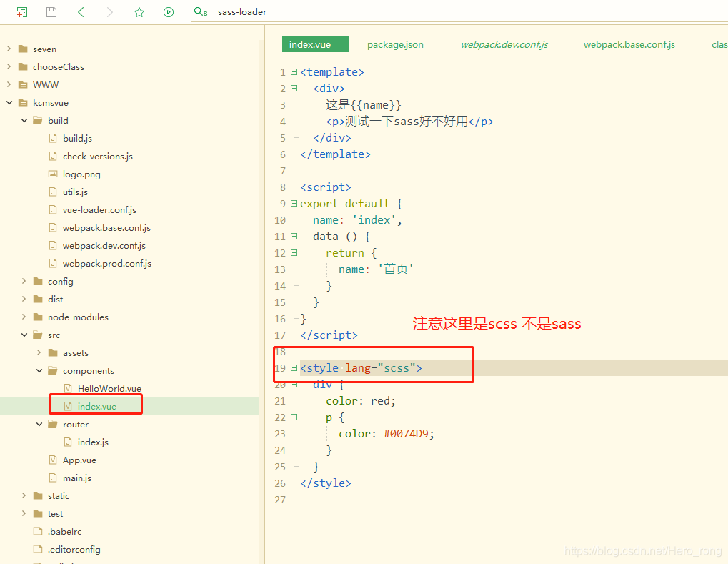The height and width of the screenshot is (564, 728).
Task: Open logo.png image file
Action: [x=81, y=174]
